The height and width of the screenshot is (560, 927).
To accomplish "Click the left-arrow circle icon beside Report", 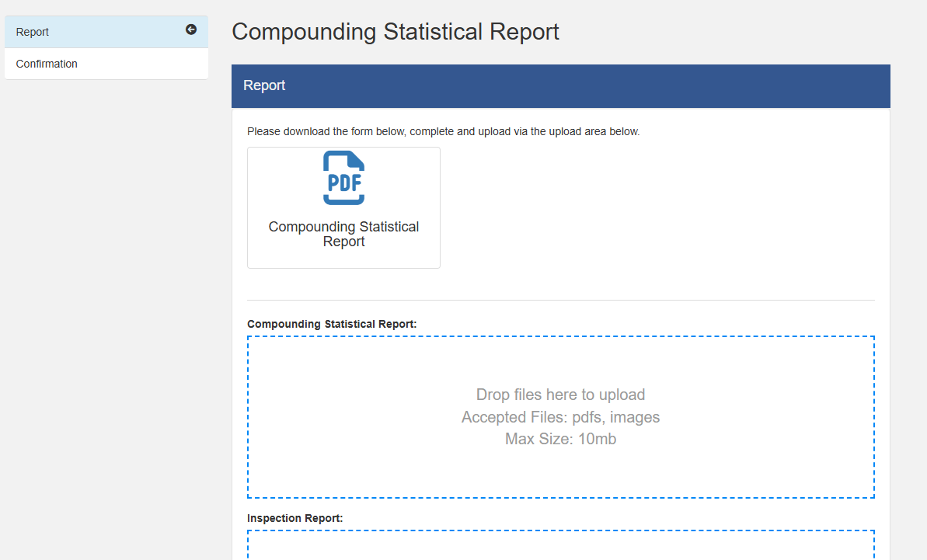I will pyautogui.click(x=191, y=30).
